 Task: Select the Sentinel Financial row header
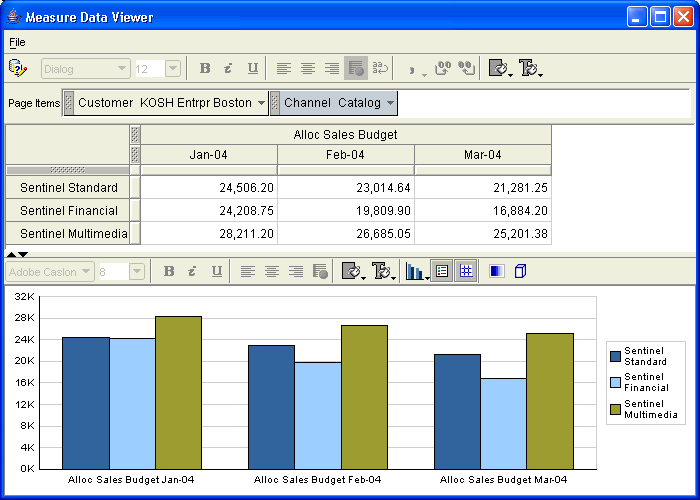point(68,211)
